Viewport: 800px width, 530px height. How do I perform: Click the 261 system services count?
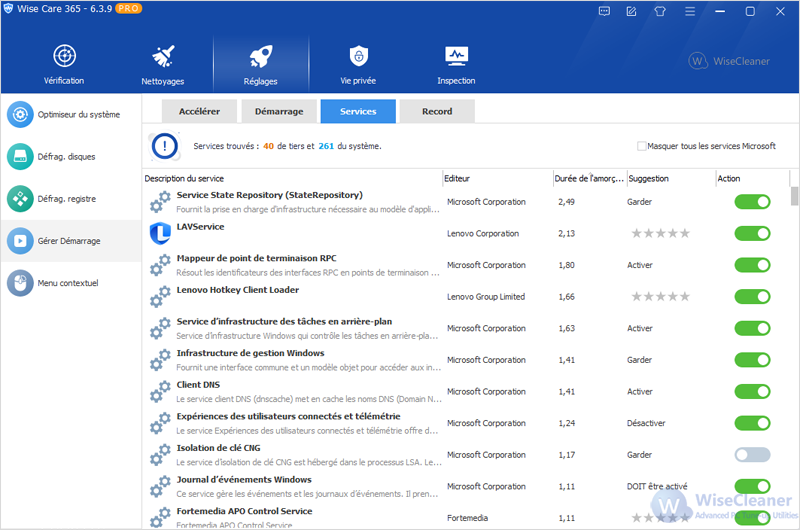(326, 146)
